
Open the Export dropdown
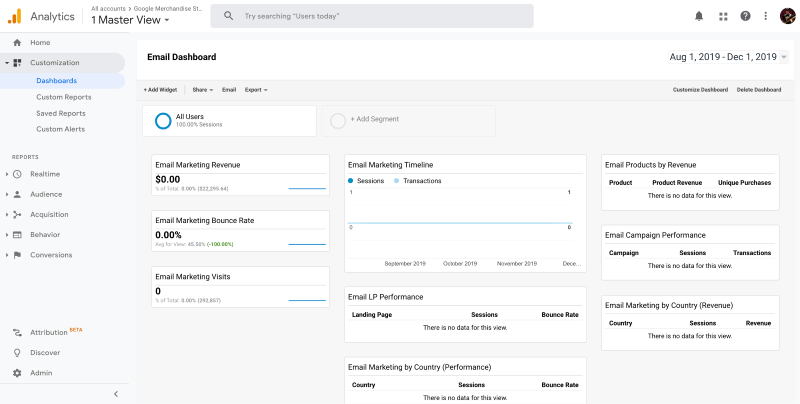pyautogui.click(x=256, y=90)
